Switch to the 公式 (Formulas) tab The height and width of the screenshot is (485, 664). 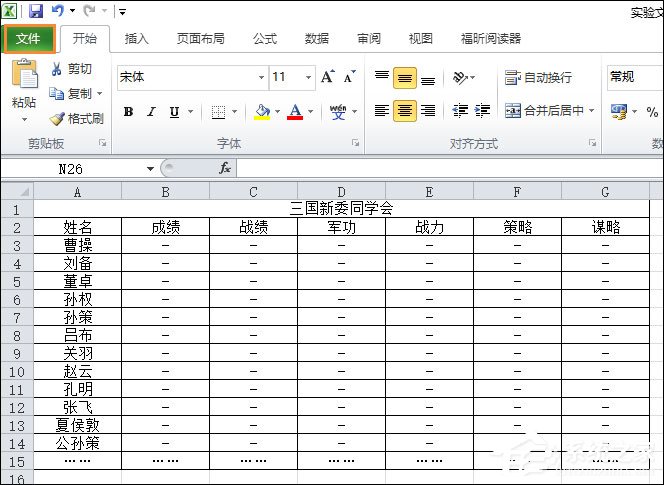point(265,38)
